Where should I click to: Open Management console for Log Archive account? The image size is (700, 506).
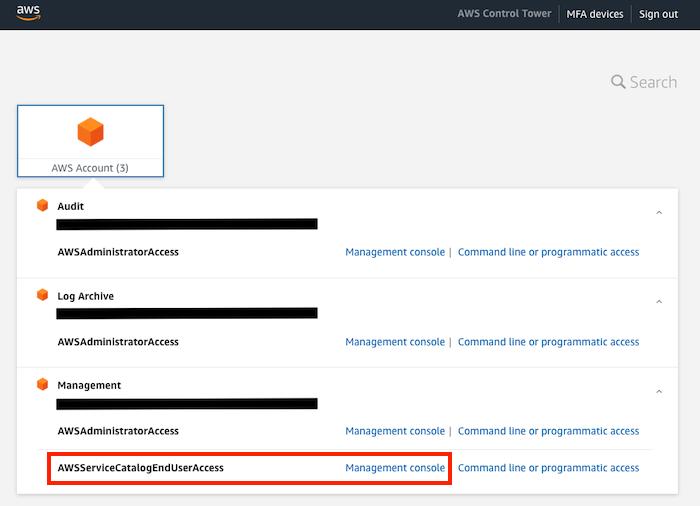[395, 342]
